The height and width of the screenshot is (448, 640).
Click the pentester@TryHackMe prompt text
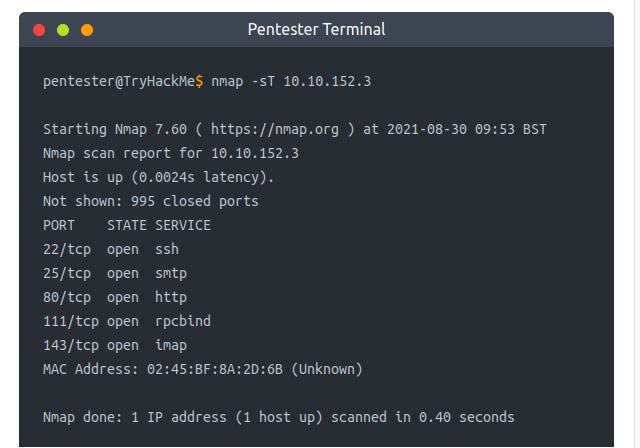119,82
